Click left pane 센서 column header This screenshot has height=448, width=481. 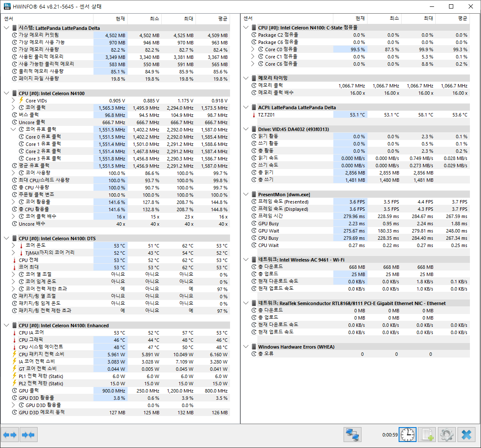point(47,19)
